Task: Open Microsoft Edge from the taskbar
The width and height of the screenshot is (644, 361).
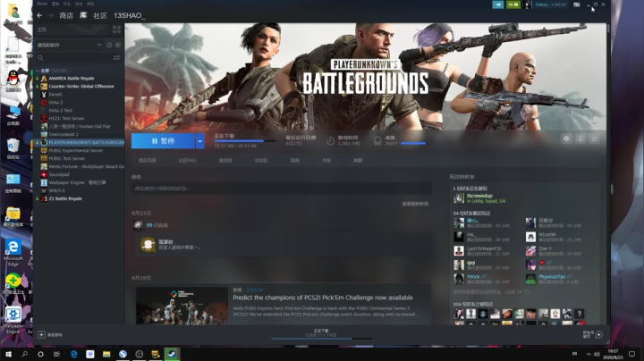Action: point(74,354)
